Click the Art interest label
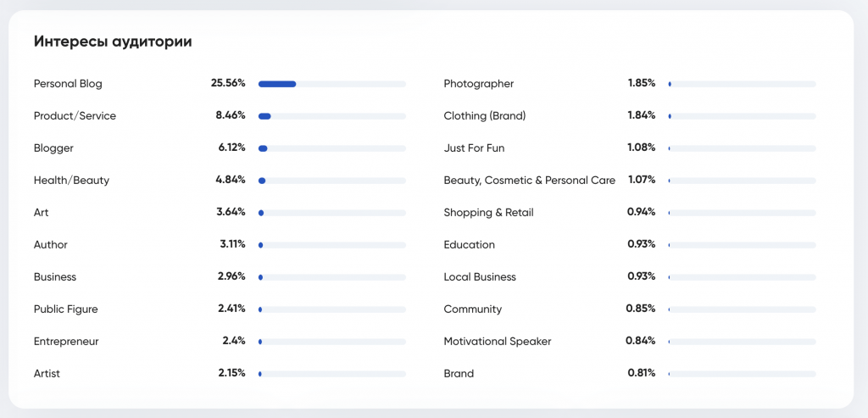This screenshot has height=418, width=868. 42,213
